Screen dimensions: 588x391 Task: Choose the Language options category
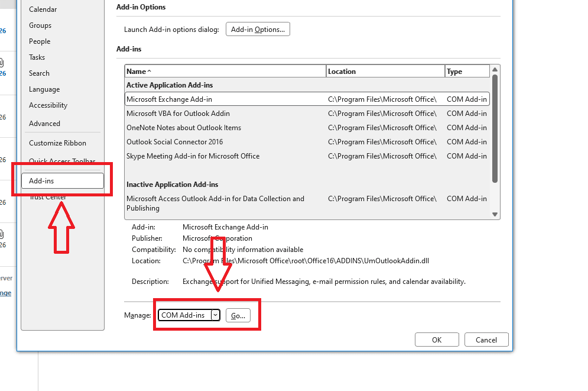tap(44, 89)
